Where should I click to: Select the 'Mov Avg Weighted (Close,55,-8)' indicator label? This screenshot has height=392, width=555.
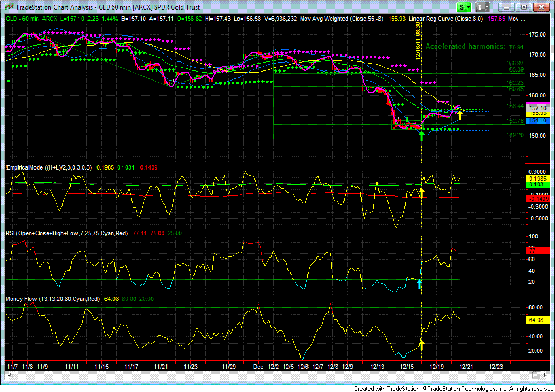341,19
